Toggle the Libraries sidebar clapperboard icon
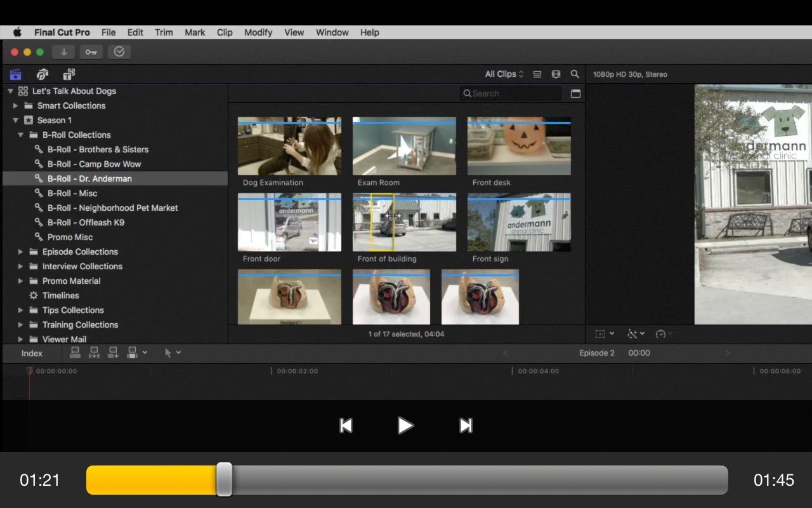This screenshot has height=508, width=812. pos(16,74)
